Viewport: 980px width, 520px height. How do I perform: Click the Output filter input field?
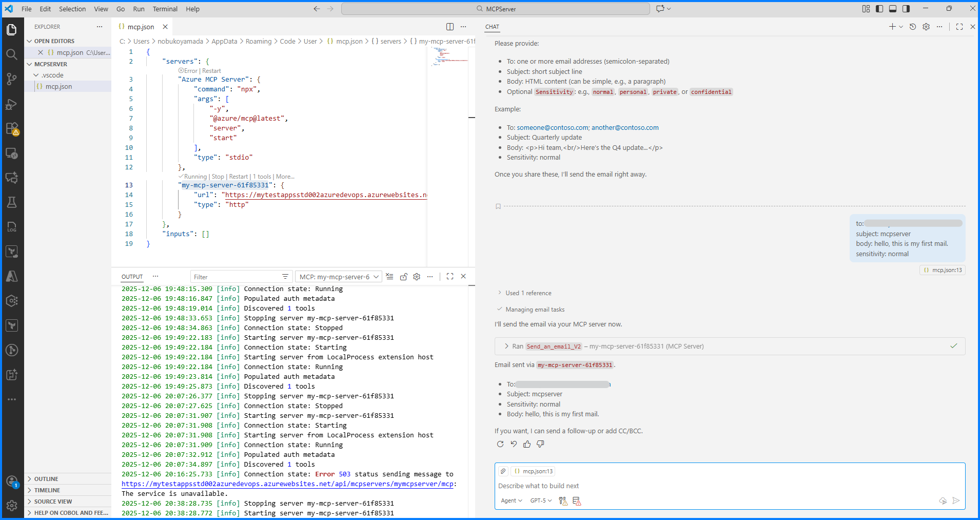(x=236, y=277)
